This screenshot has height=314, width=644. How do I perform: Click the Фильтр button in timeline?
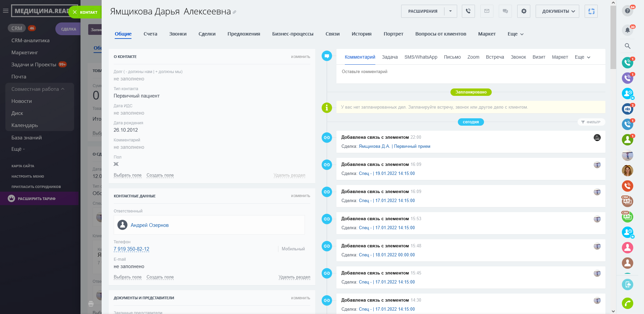[x=591, y=122]
